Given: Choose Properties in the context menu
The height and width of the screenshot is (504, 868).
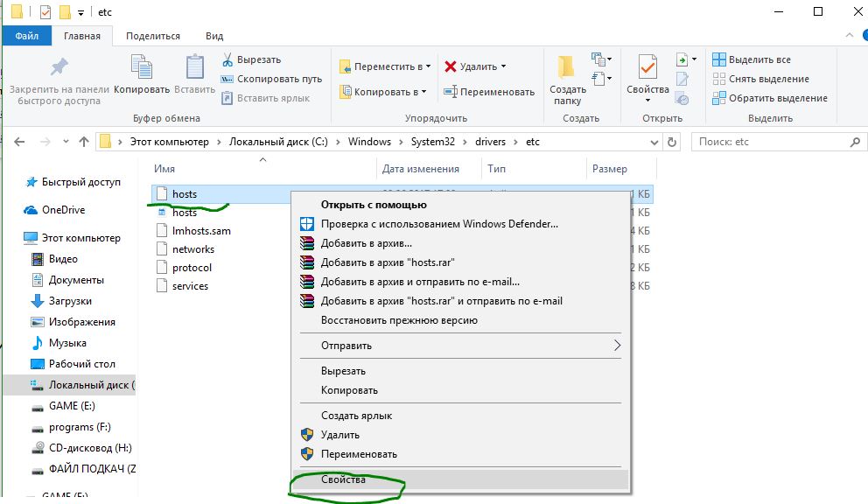Looking at the screenshot, I should (343, 479).
